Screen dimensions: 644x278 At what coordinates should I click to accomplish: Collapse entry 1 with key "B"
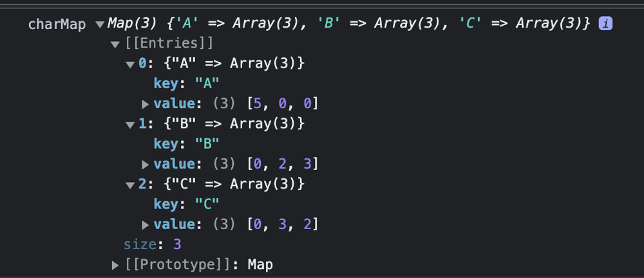(130, 124)
